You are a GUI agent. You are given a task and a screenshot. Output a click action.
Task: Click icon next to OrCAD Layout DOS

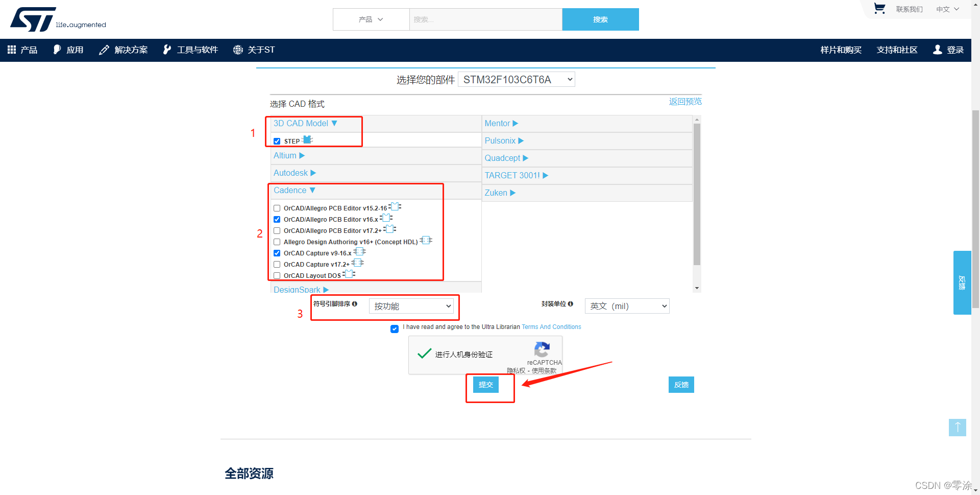tap(349, 274)
